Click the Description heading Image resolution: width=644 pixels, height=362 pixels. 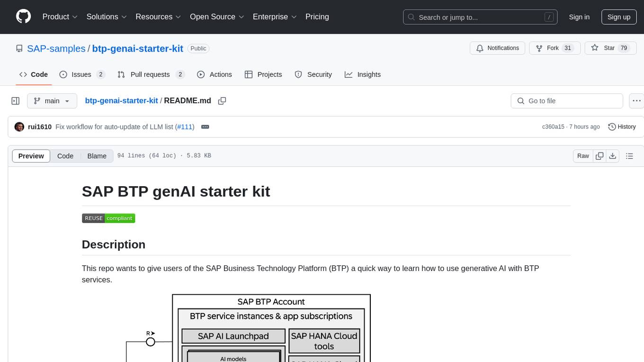pos(114,244)
